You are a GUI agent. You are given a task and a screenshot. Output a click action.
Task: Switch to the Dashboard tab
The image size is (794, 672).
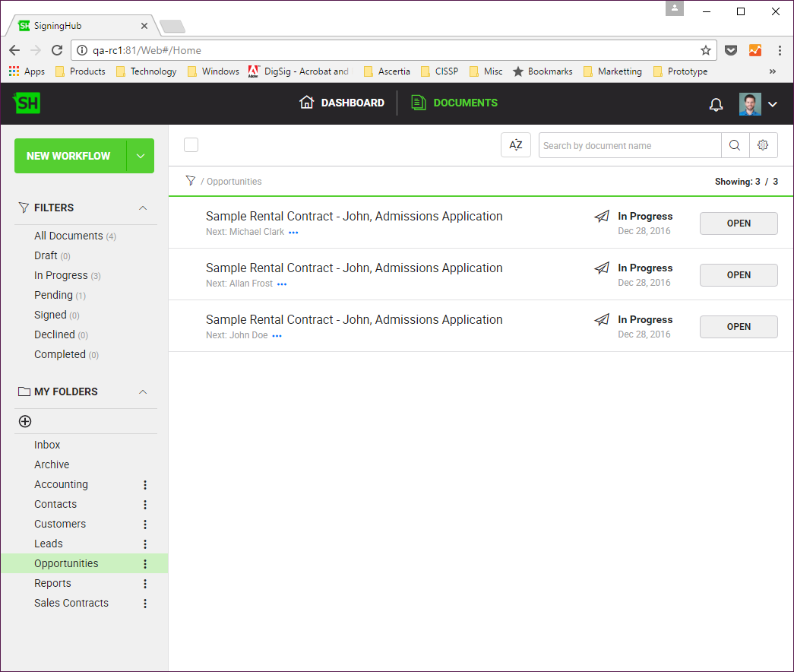click(342, 103)
